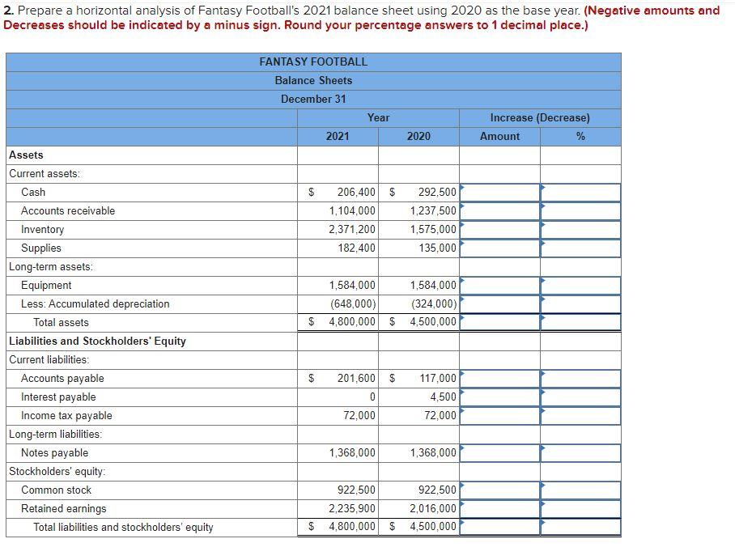Click the Increase (Decrease) header

[x=540, y=117]
